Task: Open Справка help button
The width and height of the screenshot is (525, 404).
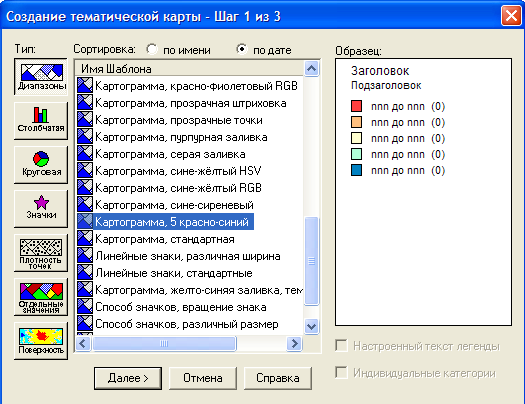Action: [x=278, y=378]
